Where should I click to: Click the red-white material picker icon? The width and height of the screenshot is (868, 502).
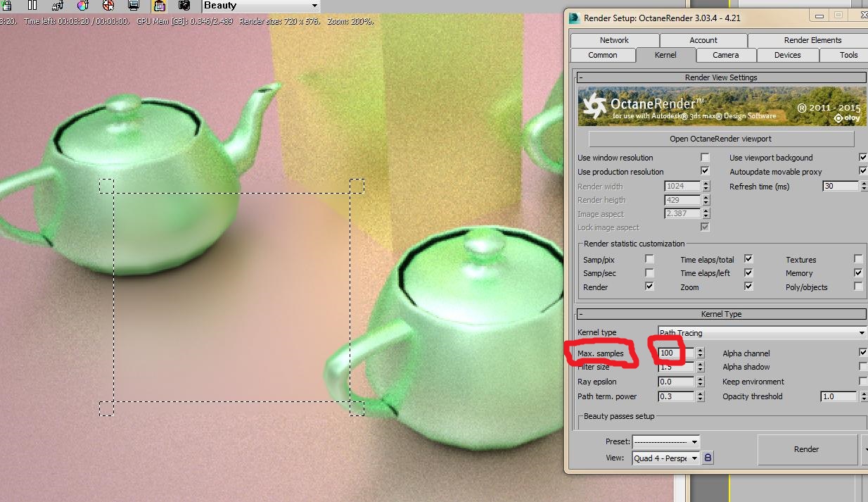108,5
